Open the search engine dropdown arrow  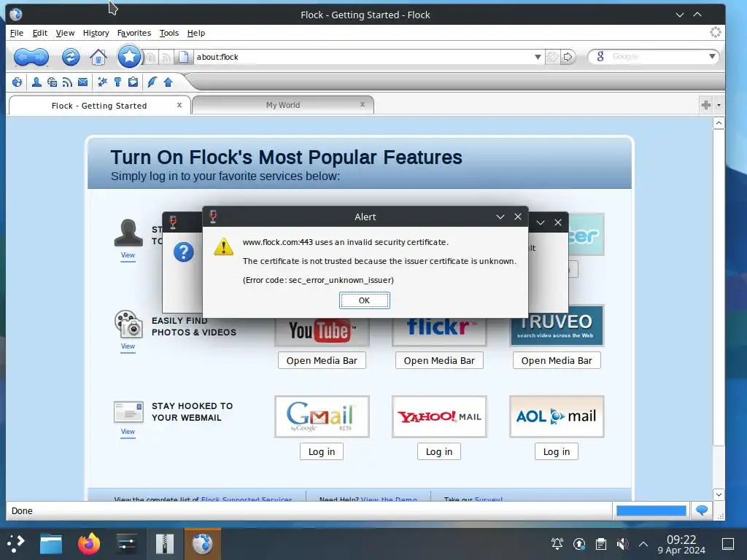pos(712,57)
